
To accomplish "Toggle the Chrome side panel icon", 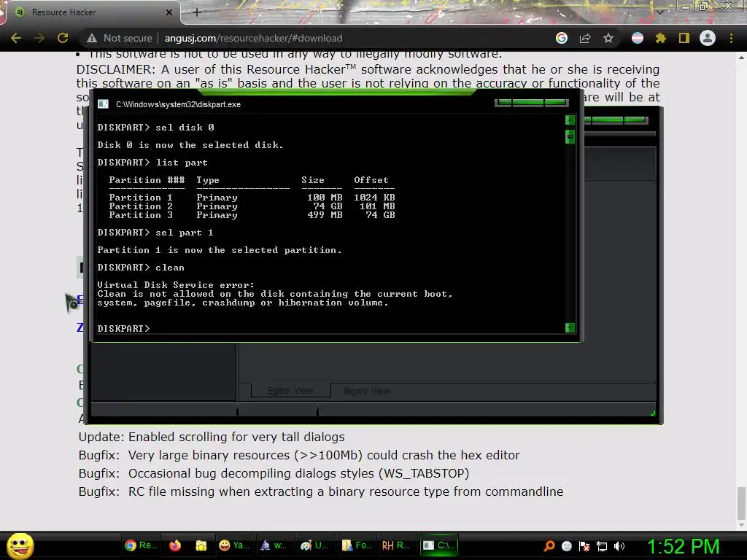I will point(684,38).
